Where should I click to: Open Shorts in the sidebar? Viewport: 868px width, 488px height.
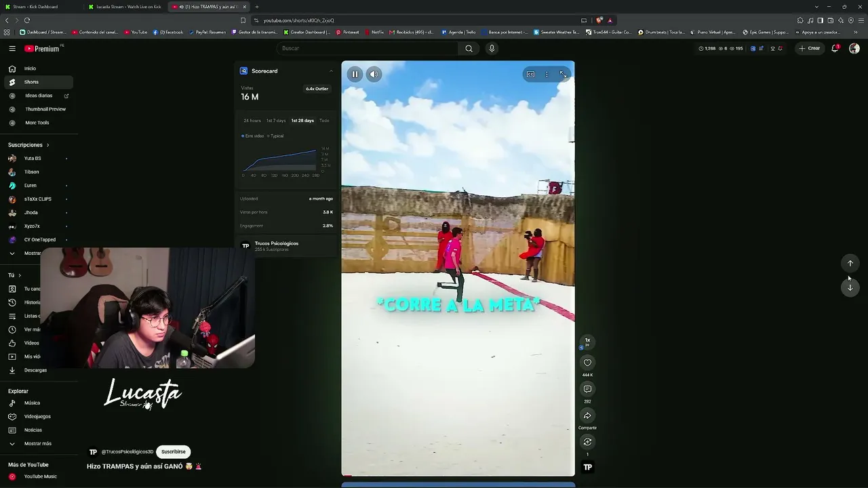[38, 82]
